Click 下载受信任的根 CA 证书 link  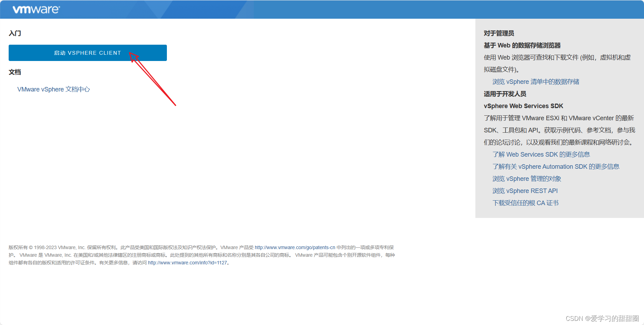pos(525,203)
